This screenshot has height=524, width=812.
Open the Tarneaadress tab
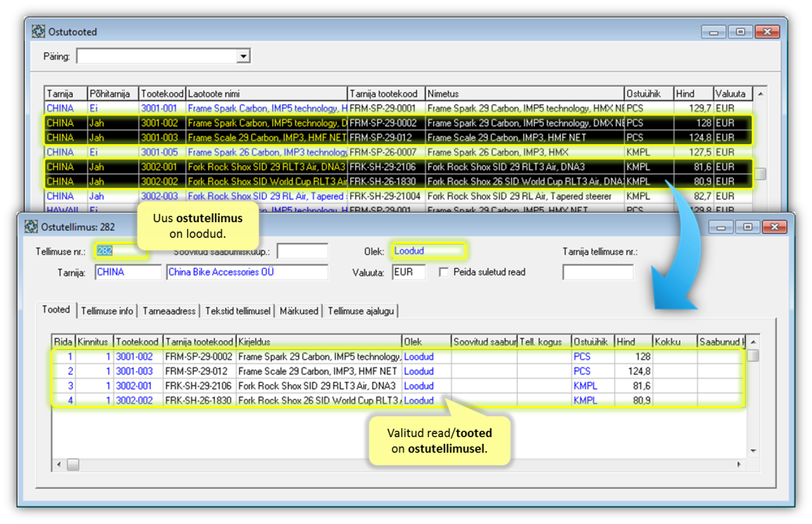click(x=169, y=311)
